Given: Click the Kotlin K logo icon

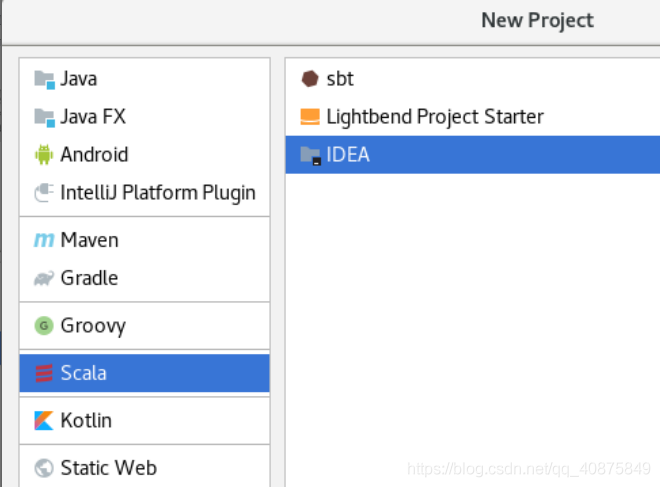Looking at the screenshot, I should click(x=44, y=420).
